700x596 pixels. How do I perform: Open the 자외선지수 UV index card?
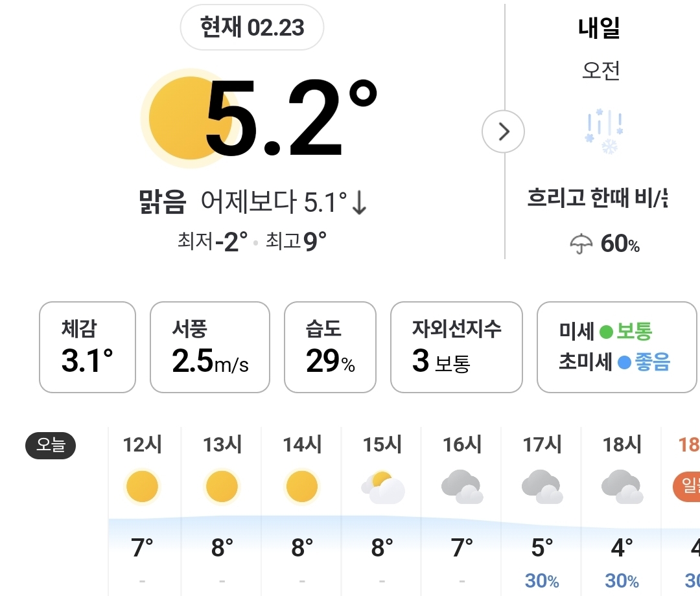(x=456, y=347)
